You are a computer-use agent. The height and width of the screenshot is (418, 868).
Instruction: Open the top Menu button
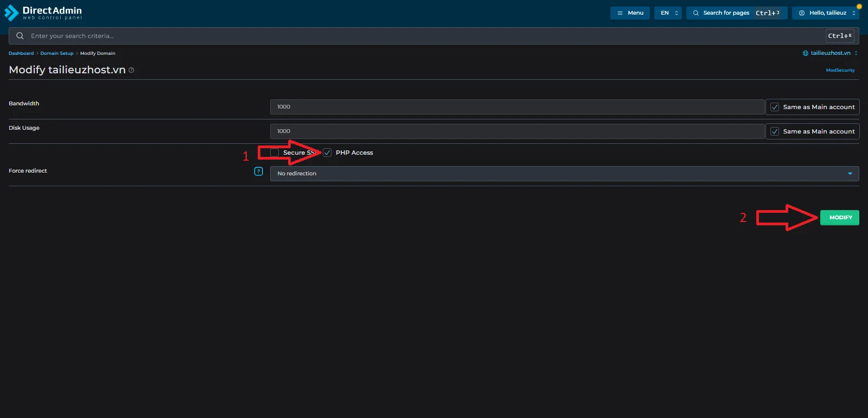coord(630,13)
